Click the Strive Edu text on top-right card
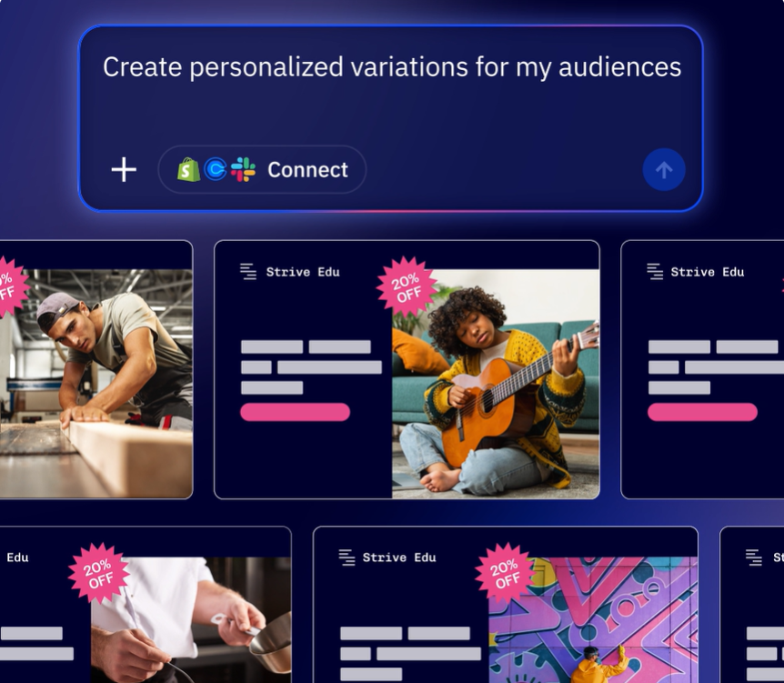This screenshot has height=683, width=784. (x=708, y=272)
